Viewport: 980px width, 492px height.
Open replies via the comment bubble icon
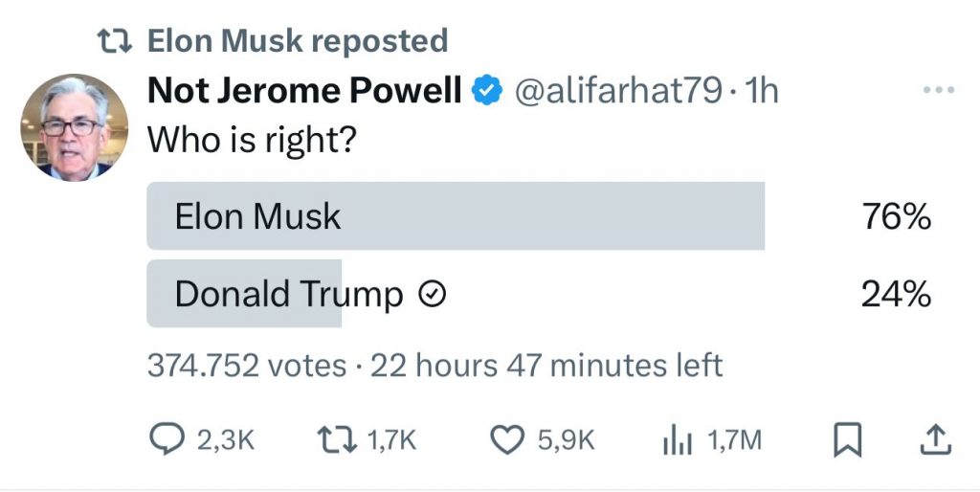(167, 438)
